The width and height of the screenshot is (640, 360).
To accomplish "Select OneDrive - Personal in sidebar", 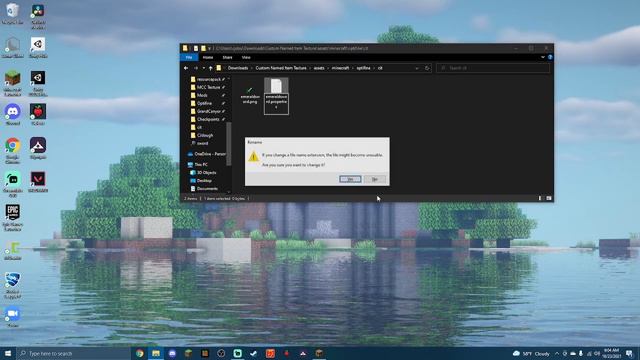I will click(207, 154).
